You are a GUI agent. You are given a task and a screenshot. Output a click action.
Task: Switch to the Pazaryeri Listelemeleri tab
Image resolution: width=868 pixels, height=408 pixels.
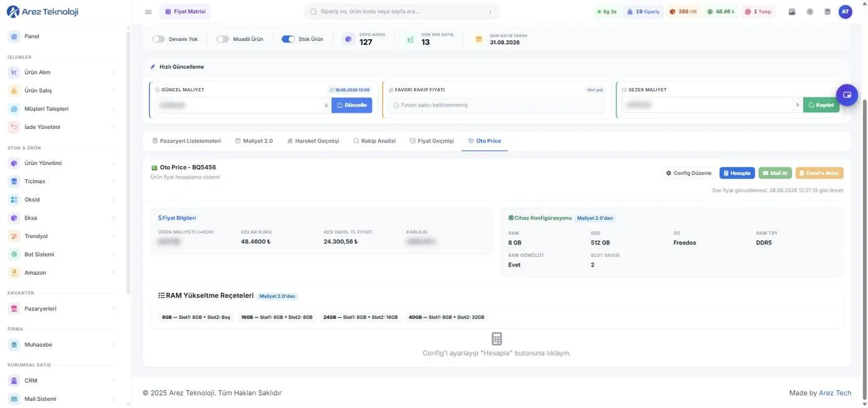coord(187,141)
